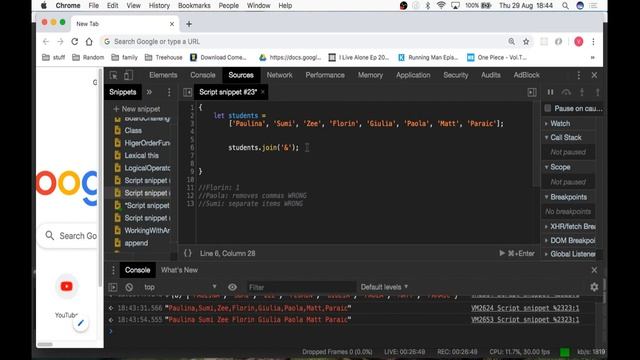This screenshot has width=640, height=360.
Task: Enable Pause on caught exceptions checkbox
Action: (x=548, y=108)
